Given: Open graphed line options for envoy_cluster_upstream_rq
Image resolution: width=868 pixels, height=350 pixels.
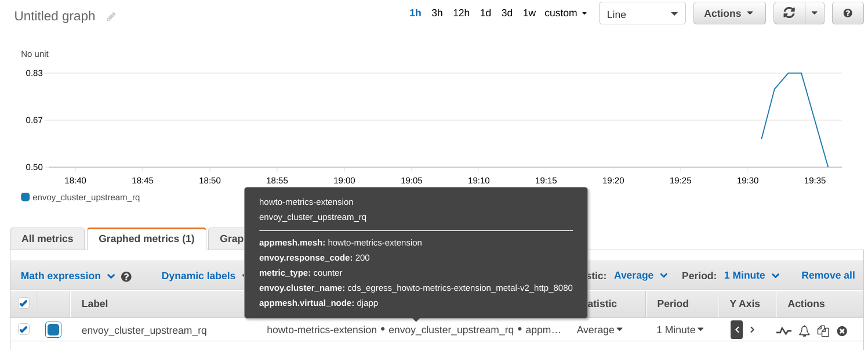Looking at the screenshot, I should tap(784, 330).
